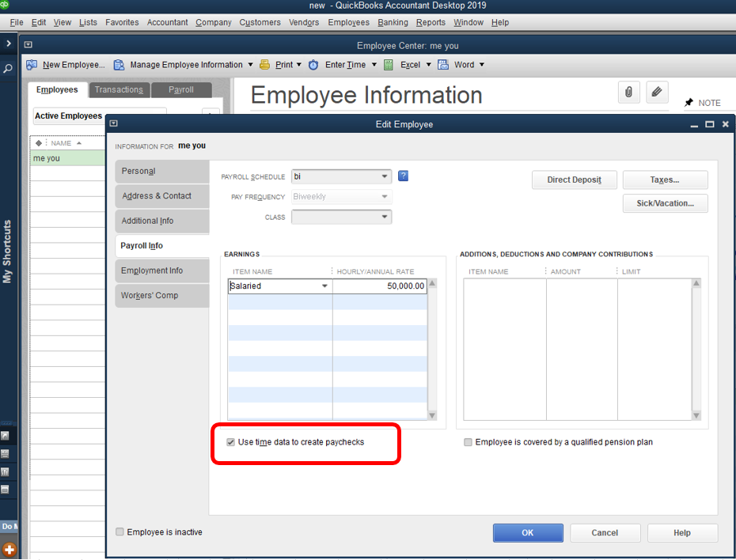Click the blue payroll schedule help icon
The height and width of the screenshot is (560, 736).
(403, 176)
